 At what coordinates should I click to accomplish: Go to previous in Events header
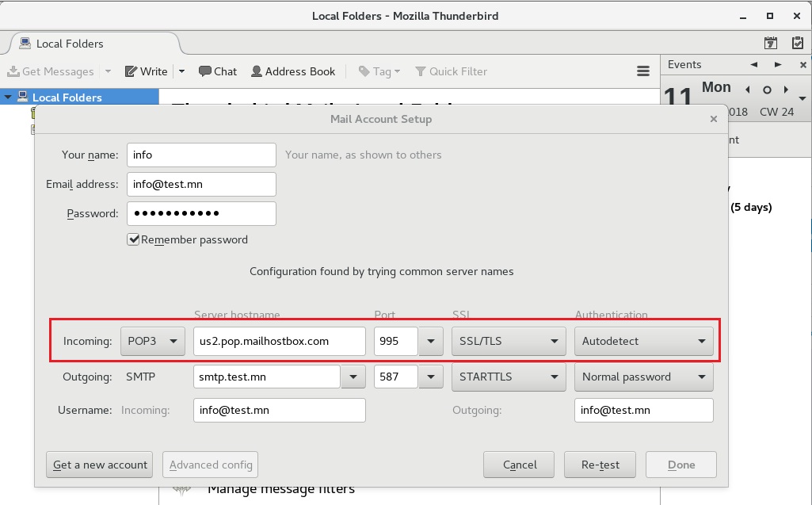click(754, 65)
